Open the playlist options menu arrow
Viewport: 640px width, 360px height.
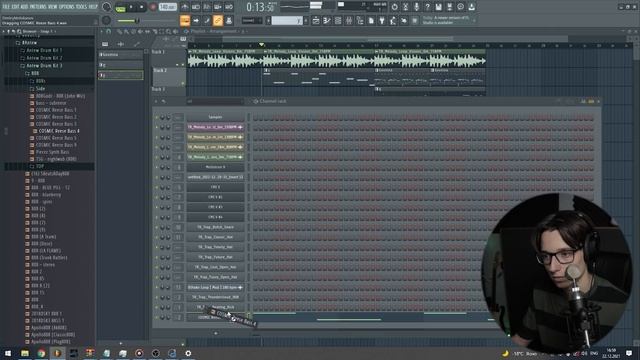[x=102, y=31]
